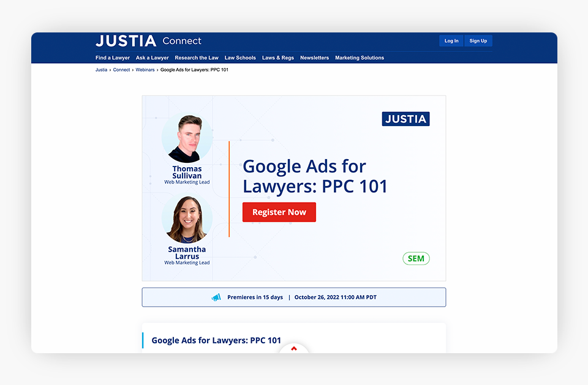Click the red scroll-up chevron icon
The image size is (588, 385).
[294, 349]
